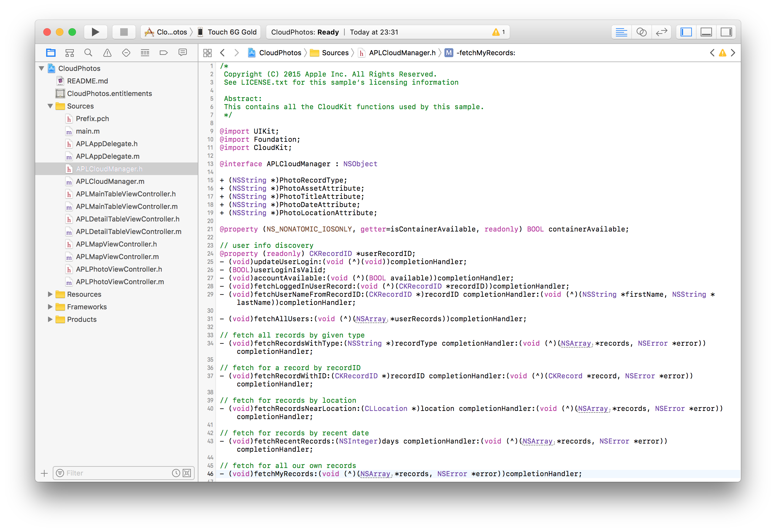Show the report navigator speech-bubble icon
This screenshot has width=776, height=532.
[183, 53]
